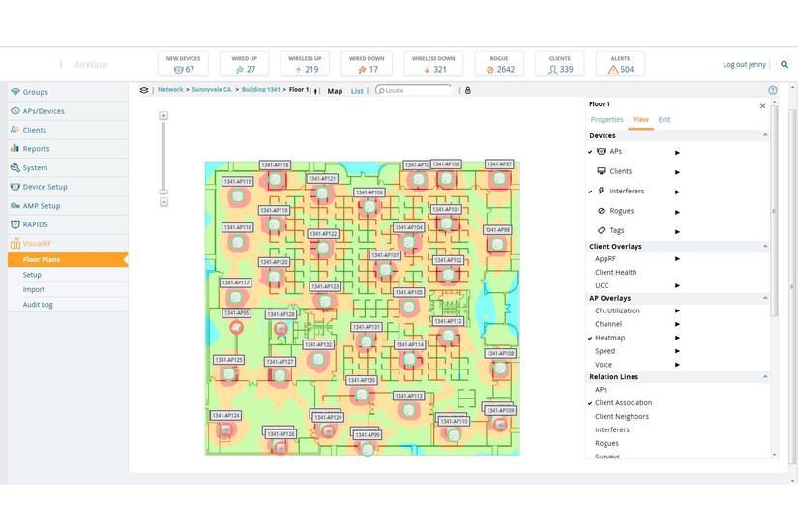The height and width of the screenshot is (532, 798).
Task: Click the Log out jenny link
Action: [x=744, y=64]
